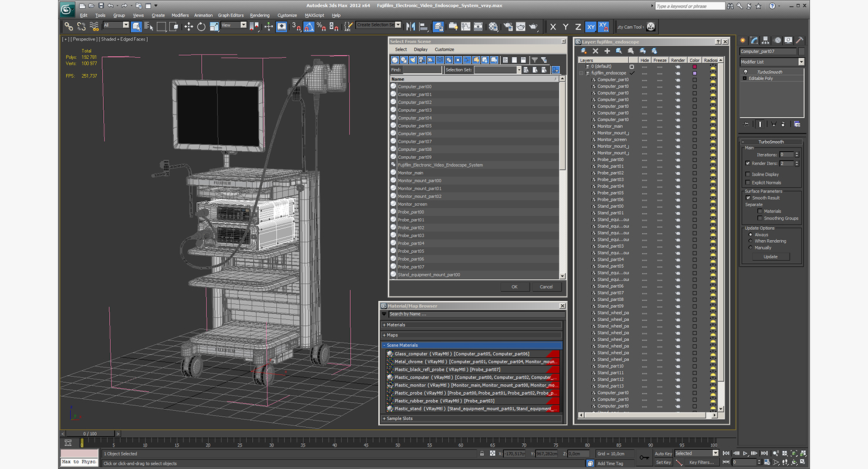Select the Select and Link tool
The image size is (868, 469).
(x=69, y=26)
